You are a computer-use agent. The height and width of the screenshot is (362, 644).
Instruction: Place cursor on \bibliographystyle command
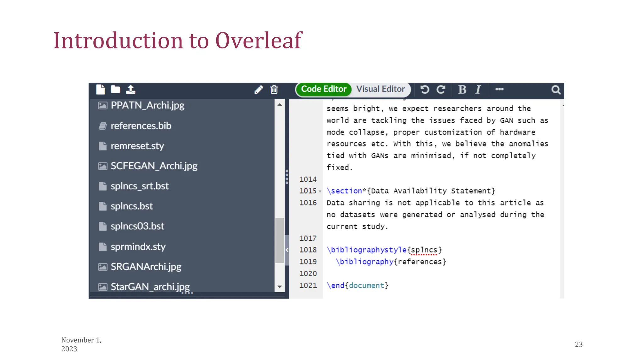click(367, 250)
